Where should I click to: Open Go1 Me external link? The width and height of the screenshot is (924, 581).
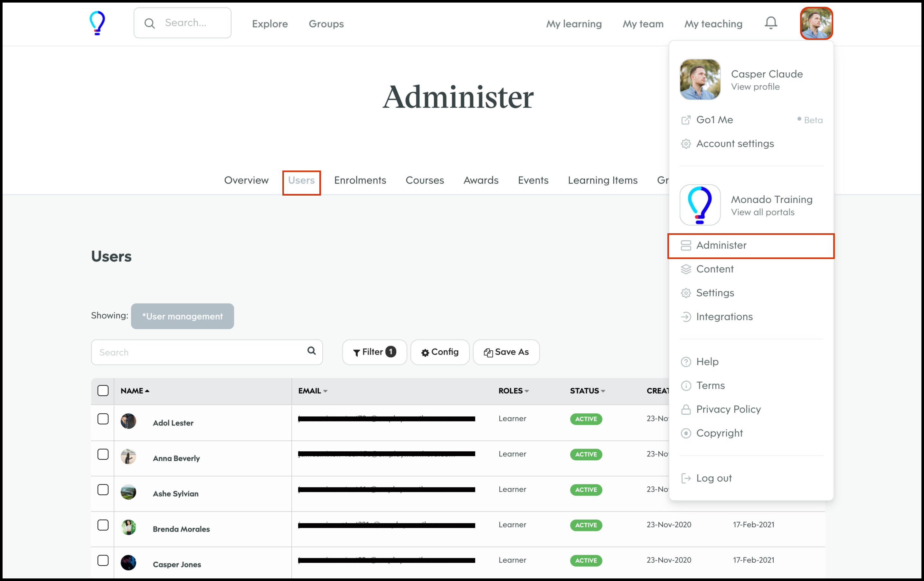714,120
